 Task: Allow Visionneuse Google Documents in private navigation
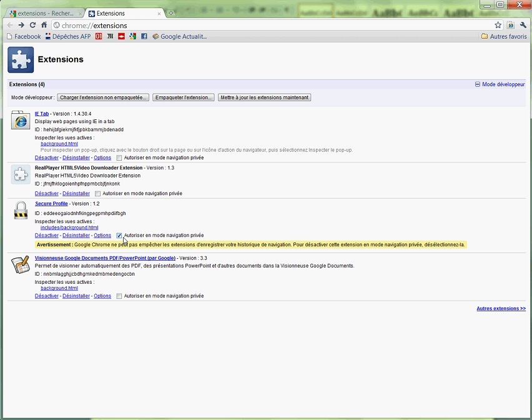tap(119, 296)
